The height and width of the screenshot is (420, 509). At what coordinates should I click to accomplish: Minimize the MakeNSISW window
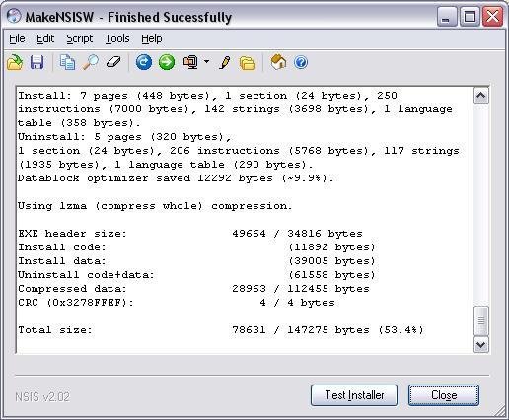click(447, 17)
